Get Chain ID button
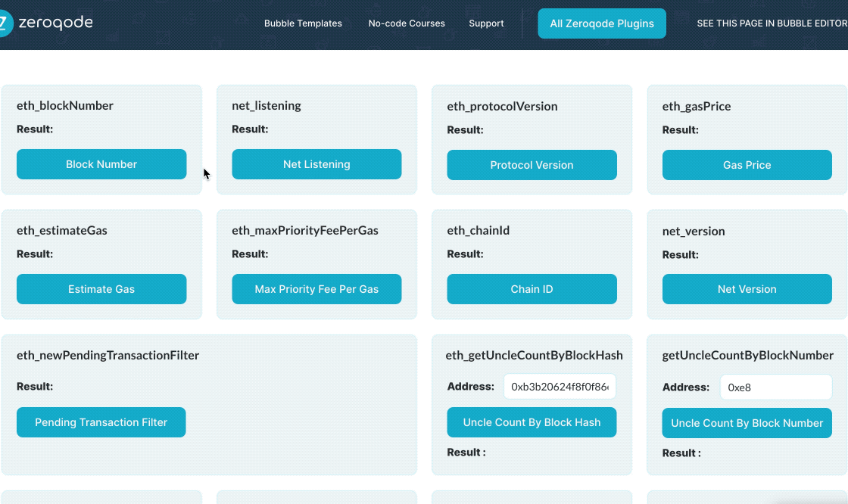 [x=532, y=289]
